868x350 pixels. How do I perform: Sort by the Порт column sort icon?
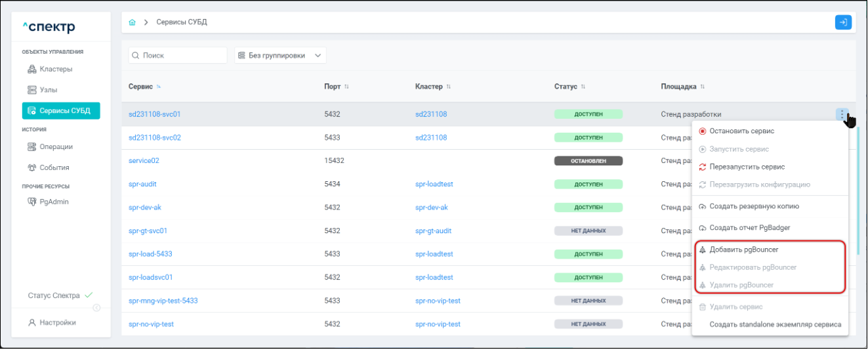click(346, 87)
